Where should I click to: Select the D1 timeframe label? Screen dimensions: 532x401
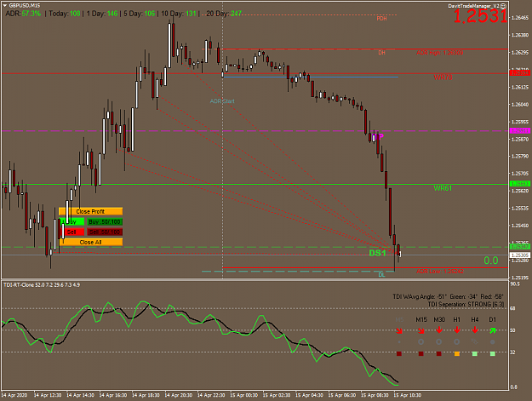tap(492, 319)
